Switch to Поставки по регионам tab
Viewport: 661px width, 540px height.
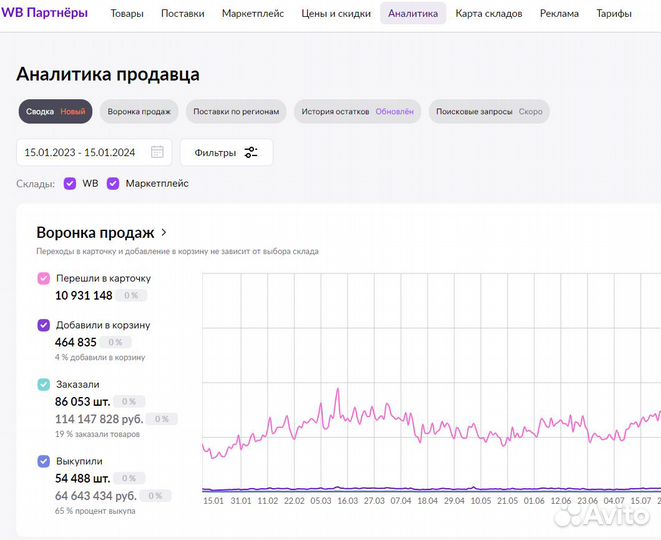click(236, 111)
